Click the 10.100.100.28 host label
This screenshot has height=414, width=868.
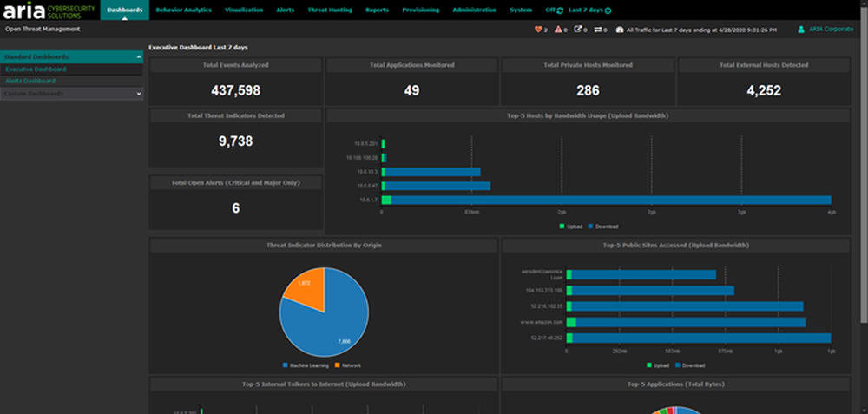coord(361,158)
